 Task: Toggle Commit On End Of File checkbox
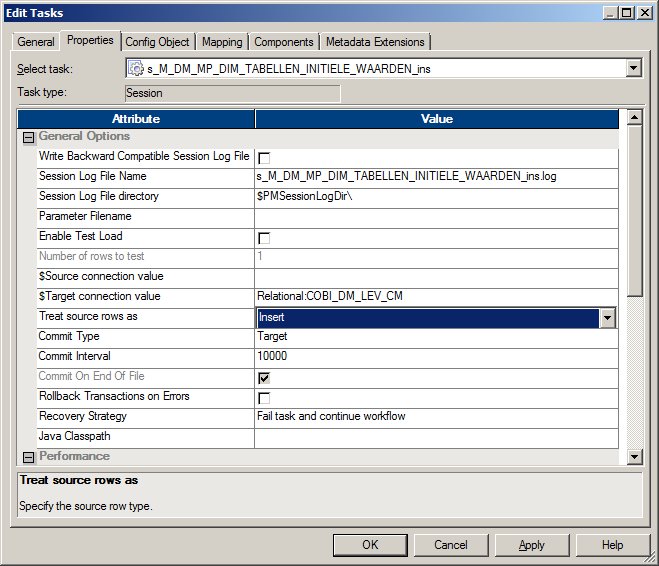click(x=264, y=378)
